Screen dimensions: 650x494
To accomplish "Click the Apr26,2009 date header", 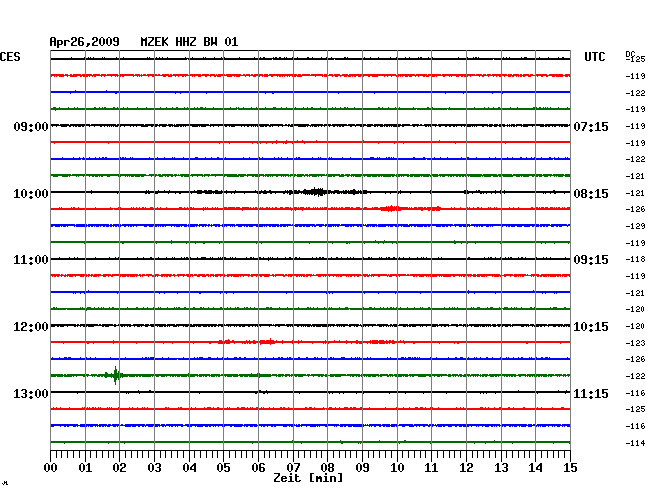I will [x=85, y=42].
